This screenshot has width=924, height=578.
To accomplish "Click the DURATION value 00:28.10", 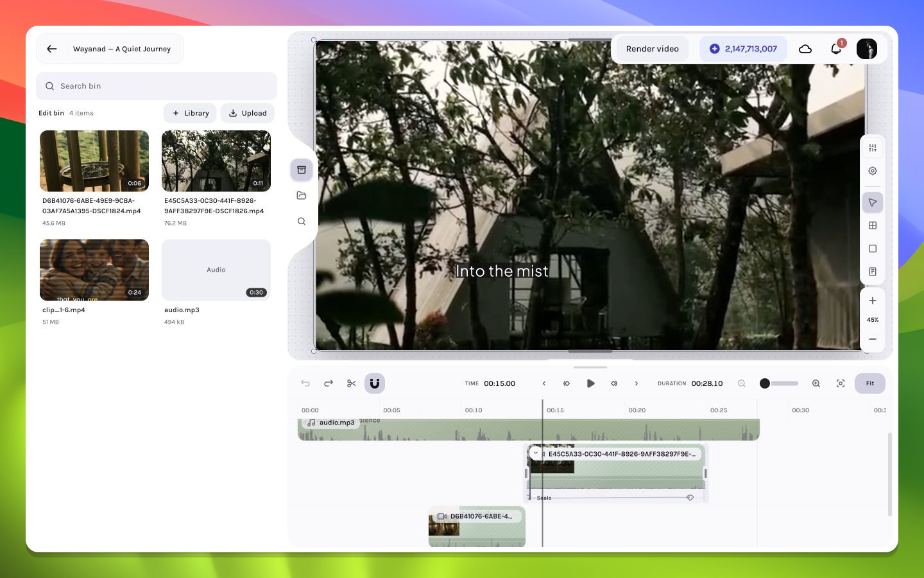I will tap(707, 383).
